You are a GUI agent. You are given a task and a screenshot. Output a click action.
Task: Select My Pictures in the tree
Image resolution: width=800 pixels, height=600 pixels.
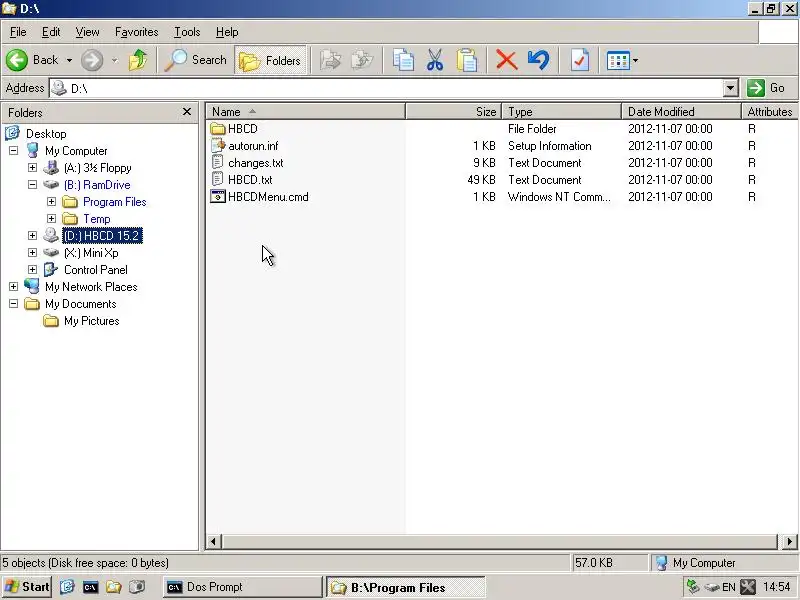(x=91, y=321)
